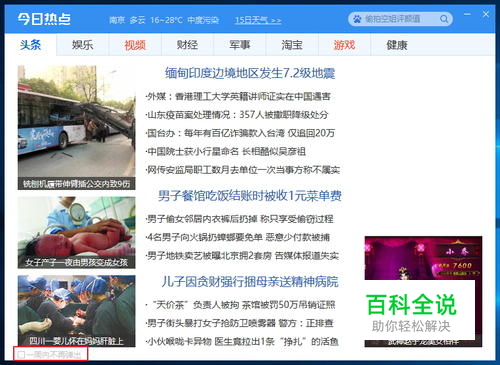Open the 15日天气 >> weather link
Image resolution: width=500 pixels, height=365 pixels.
(258, 20)
